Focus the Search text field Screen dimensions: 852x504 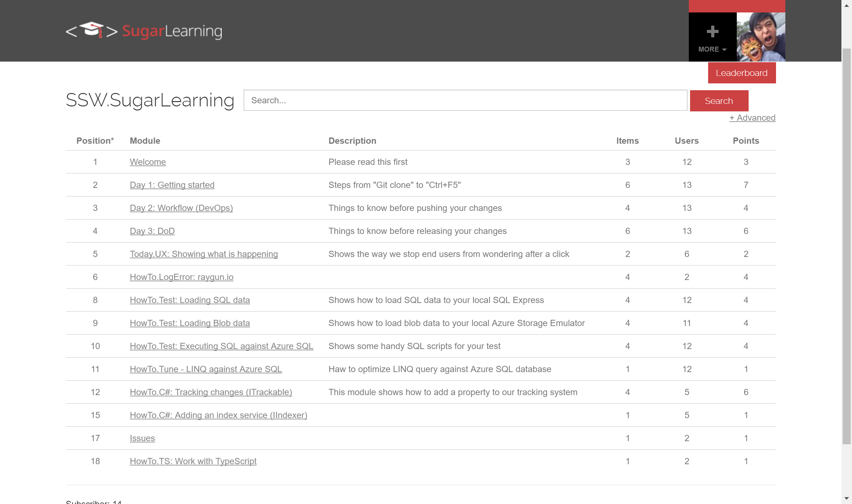pyautogui.click(x=465, y=100)
